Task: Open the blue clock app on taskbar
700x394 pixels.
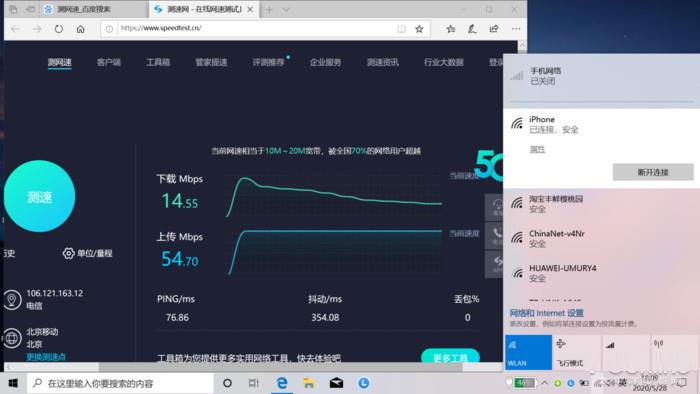Action: [x=364, y=383]
